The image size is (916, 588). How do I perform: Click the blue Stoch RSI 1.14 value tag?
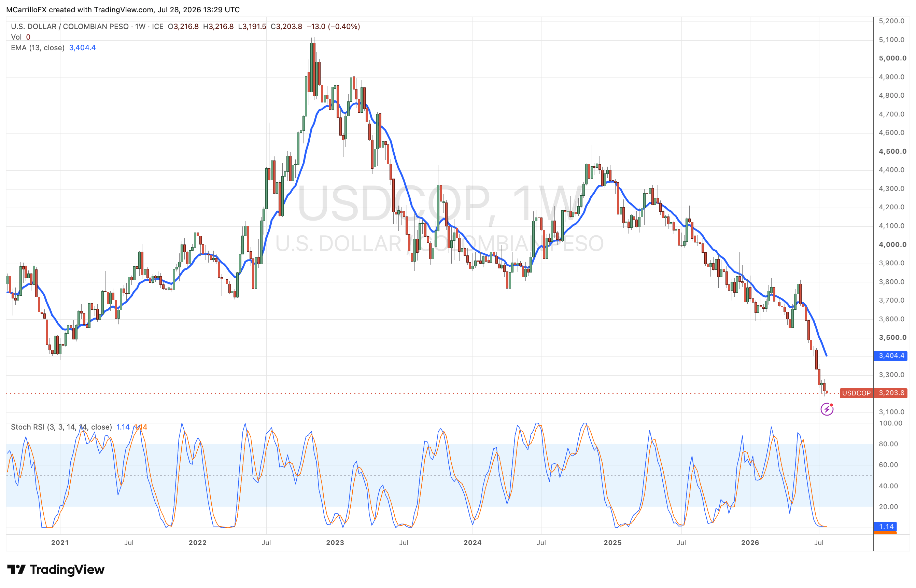click(885, 527)
